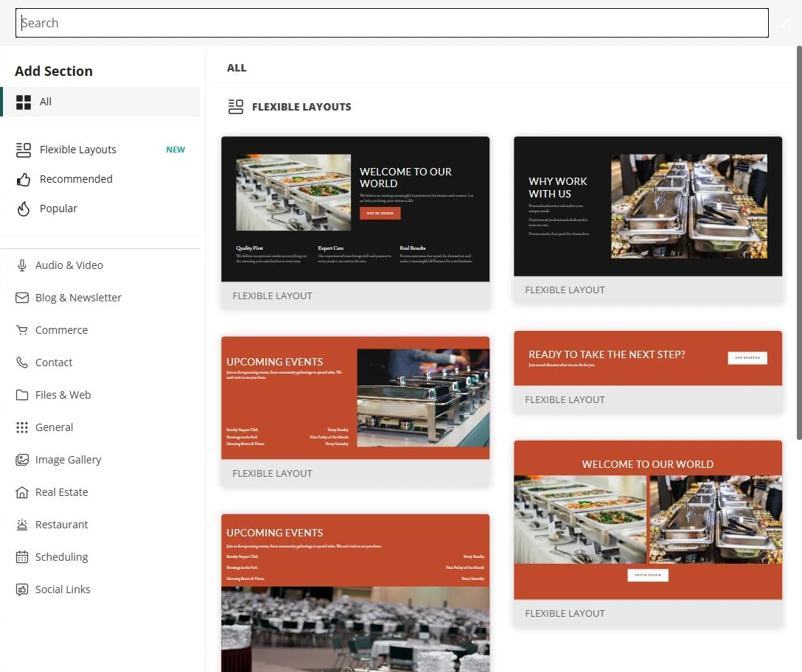The image size is (802, 672).
Task: Click Flexible Layout caption under Ready To Take Next Step
Action: [565, 400]
